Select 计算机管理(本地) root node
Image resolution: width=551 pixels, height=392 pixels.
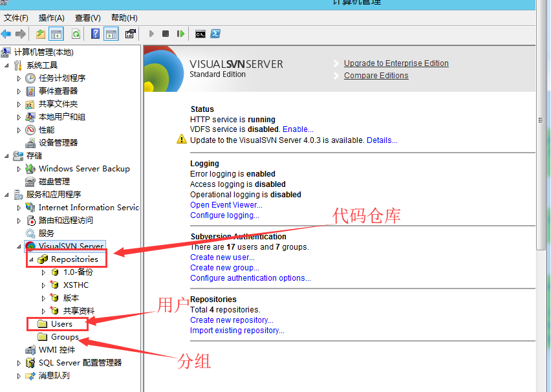click(x=43, y=52)
